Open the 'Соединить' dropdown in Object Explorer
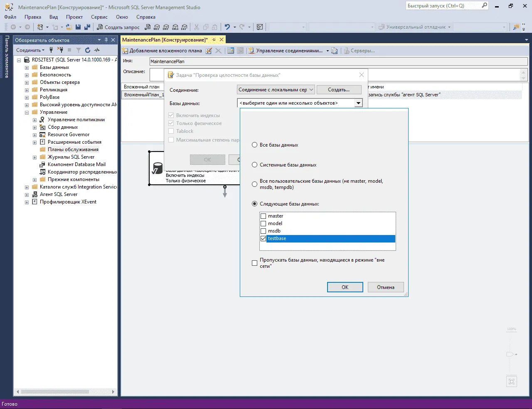This screenshot has width=532, height=409. pyautogui.click(x=30, y=50)
